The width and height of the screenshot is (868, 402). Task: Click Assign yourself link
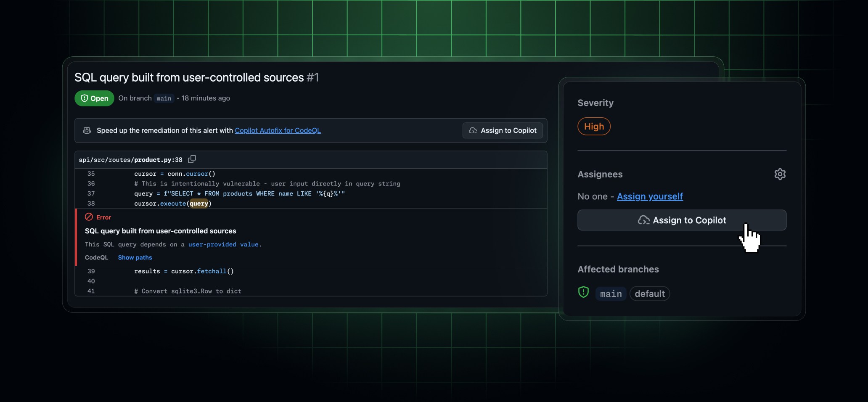pos(650,196)
